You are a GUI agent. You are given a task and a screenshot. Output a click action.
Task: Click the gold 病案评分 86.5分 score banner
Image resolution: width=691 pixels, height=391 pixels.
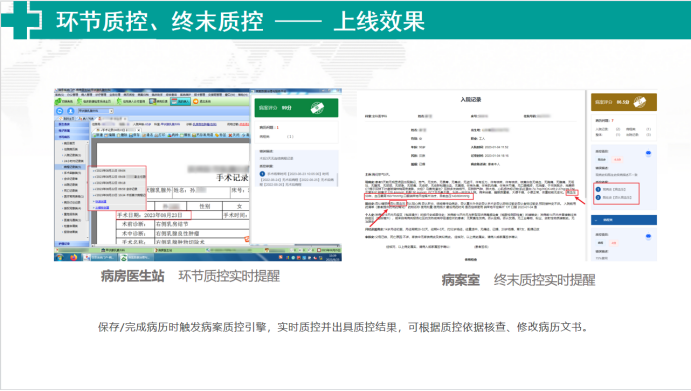[624, 102]
